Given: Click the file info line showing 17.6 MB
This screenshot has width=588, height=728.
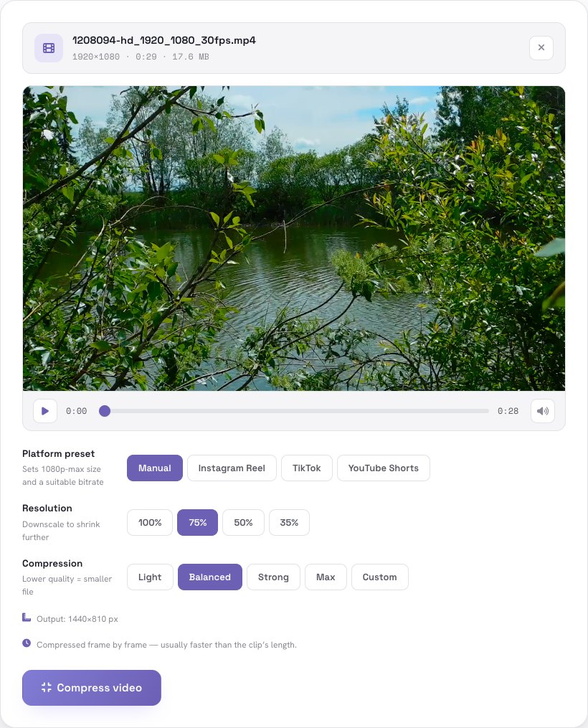Looking at the screenshot, I should pos(141,57).
